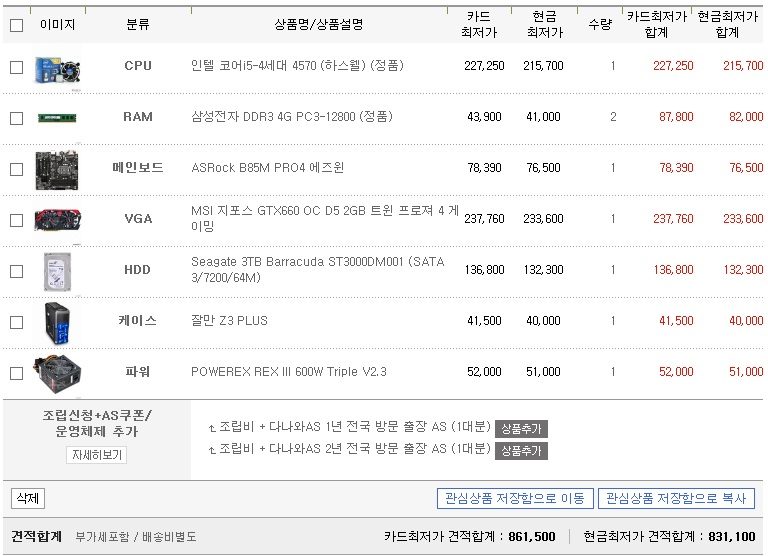Open the 인텔 코어i5-4세대 4570 product link
This screenshot has width=768, height=556.
point(297,66)
